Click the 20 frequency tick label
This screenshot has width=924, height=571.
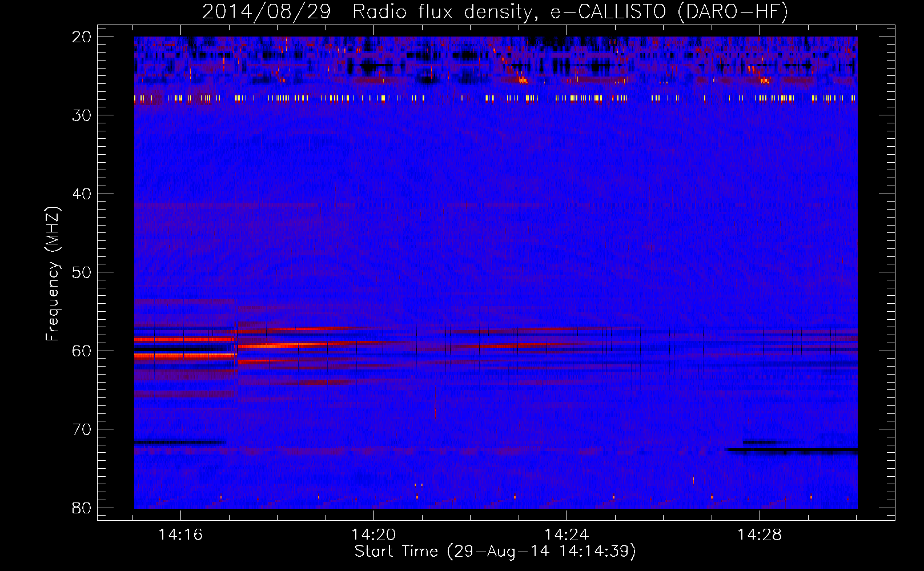82,37
